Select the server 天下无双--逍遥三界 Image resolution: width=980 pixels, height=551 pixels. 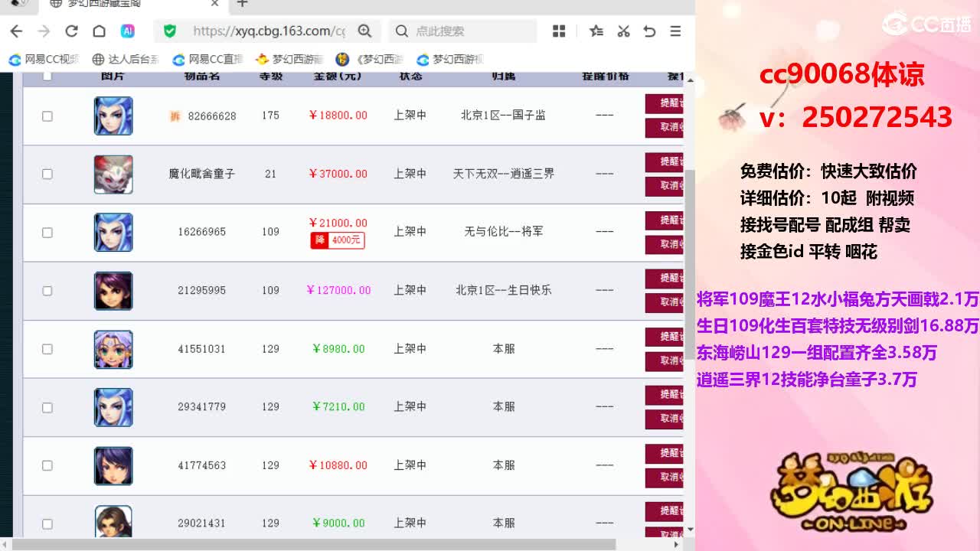[x=504, y=174]
